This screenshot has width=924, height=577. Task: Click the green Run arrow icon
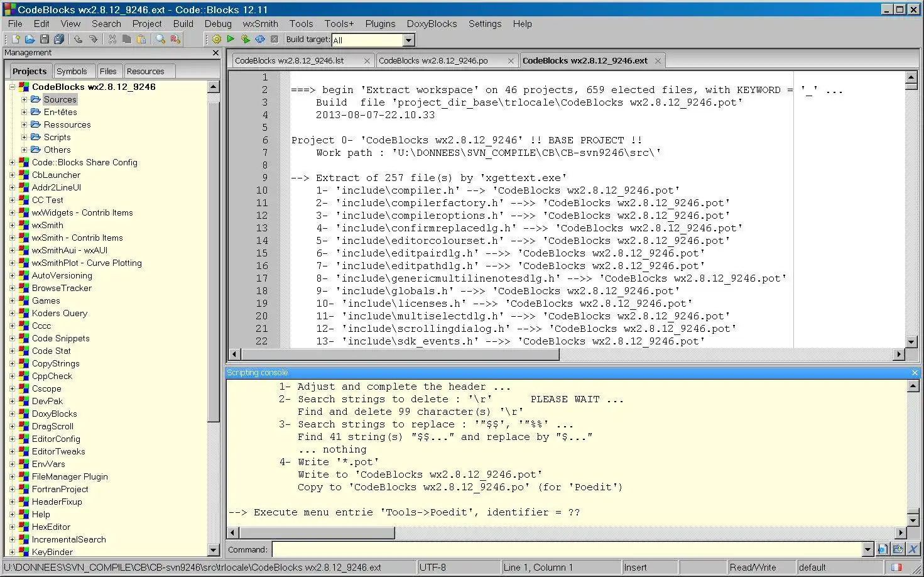pyautogui.click(x=231, y=39)
